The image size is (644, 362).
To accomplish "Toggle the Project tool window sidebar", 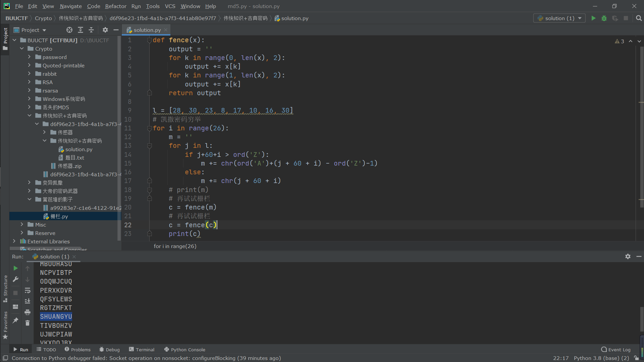I will [x=5, y=36].
